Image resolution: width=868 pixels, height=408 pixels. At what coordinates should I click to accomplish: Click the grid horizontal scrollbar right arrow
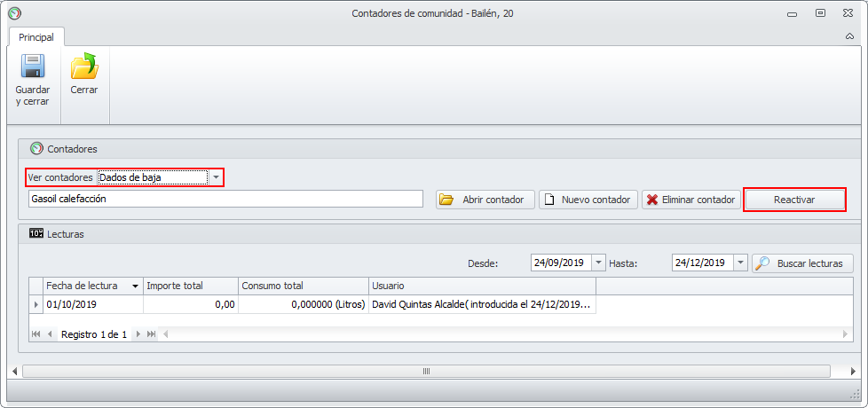[x=845, y=333]
